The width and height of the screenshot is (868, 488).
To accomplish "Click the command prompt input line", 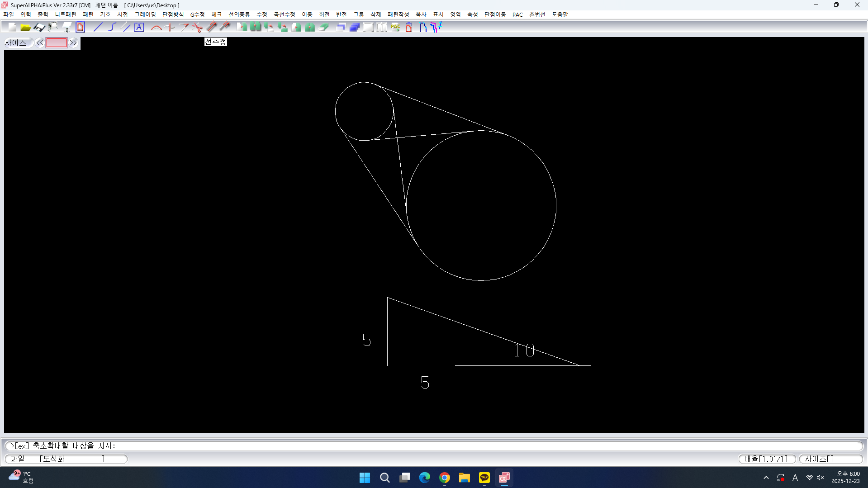I will (x=433, y=445).
